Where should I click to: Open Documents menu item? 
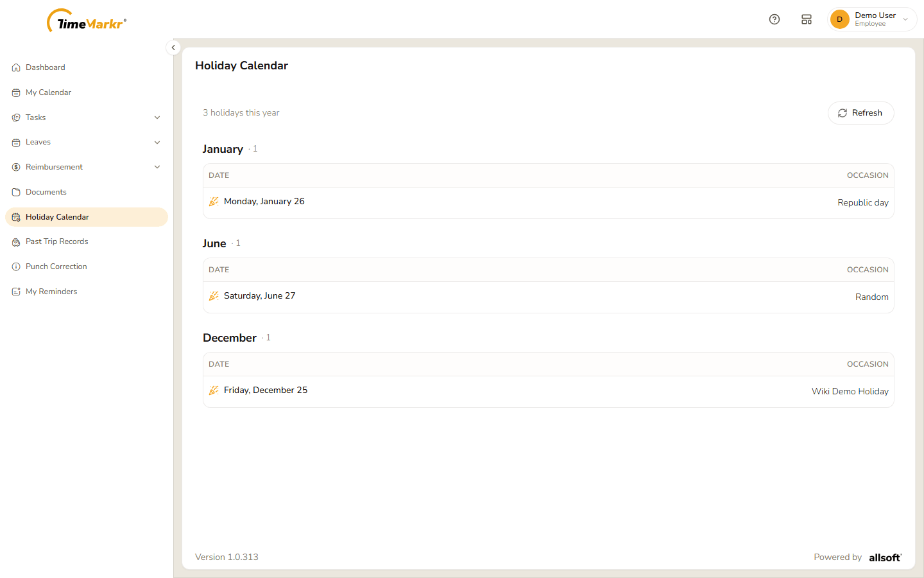[87, 192]
